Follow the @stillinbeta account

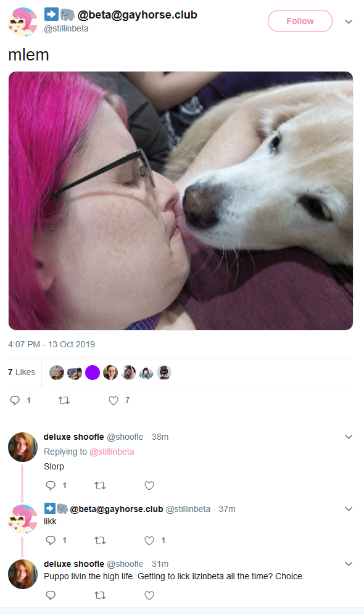click(x=300, y=21)
